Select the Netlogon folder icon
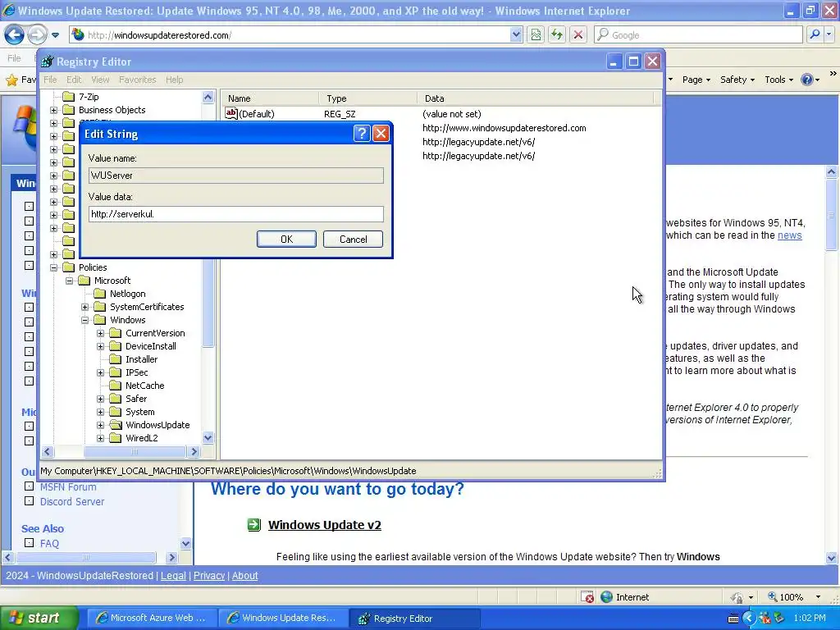Viewport: 840px width, 630px height. 99,294
